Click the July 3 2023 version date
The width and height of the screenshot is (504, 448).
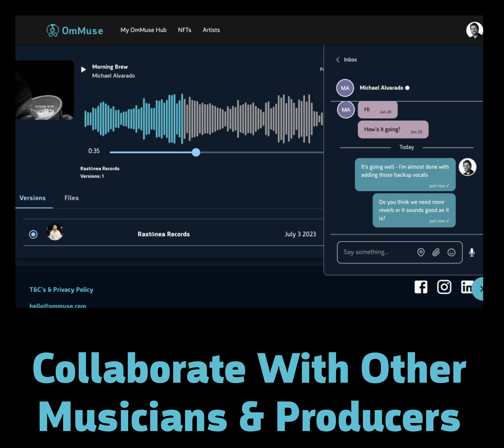click(x=300, y=234)
